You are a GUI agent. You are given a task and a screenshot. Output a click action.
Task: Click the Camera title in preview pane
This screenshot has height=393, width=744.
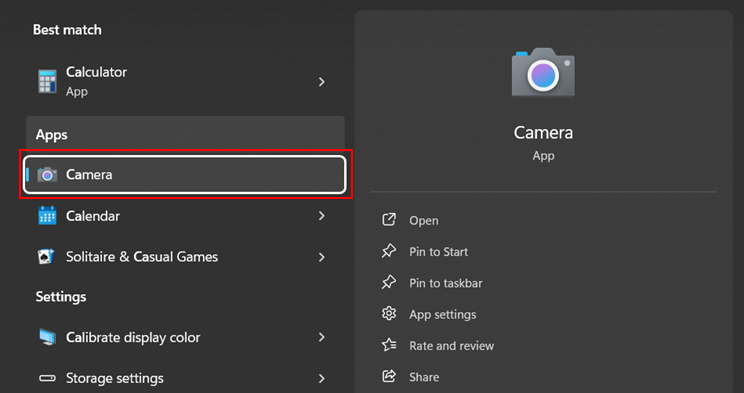click(x=543, y=132)
